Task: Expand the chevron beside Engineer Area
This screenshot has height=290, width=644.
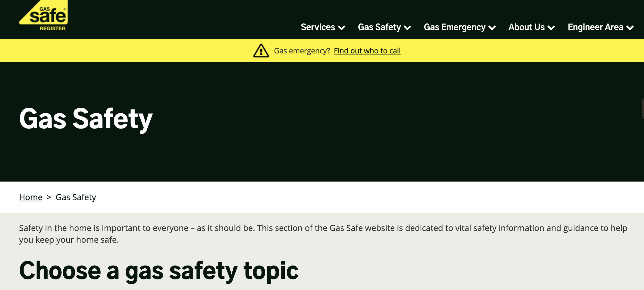Action: [x=630, y=28]
